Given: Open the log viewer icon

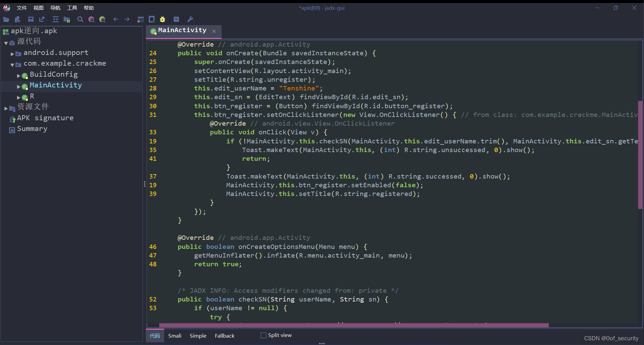Looking at the screenshot, I should [176, 19].
